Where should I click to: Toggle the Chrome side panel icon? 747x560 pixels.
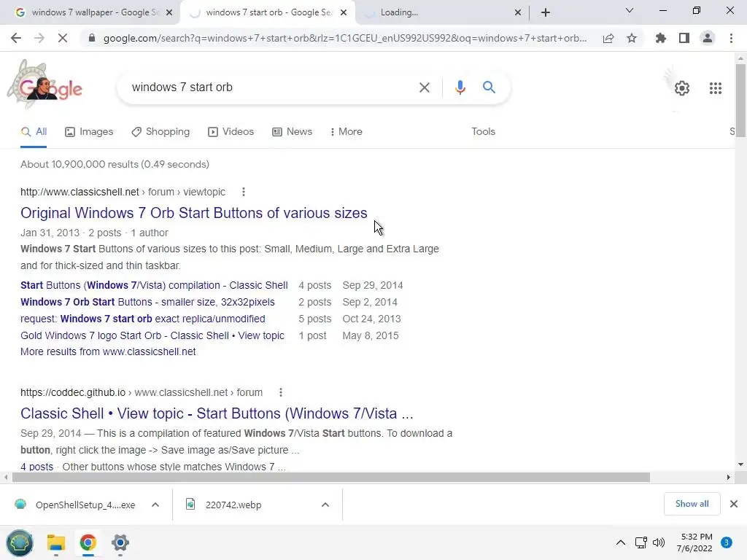point(684,38)
